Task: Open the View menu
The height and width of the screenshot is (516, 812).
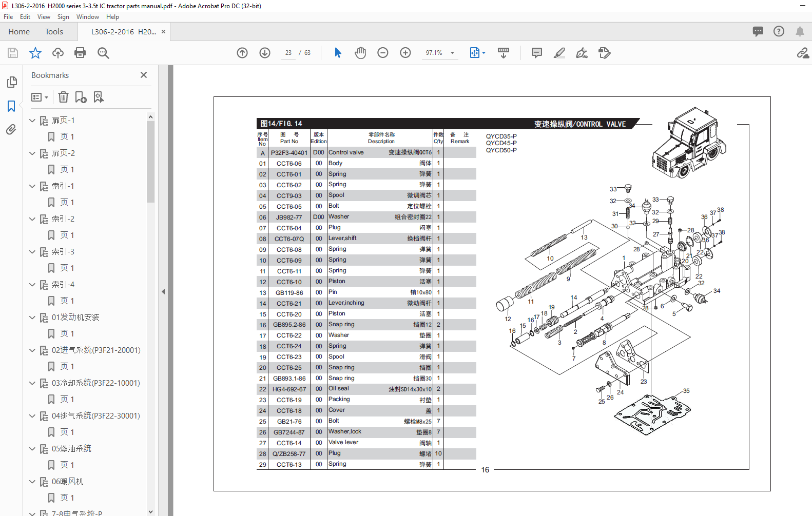Action: coord(44,17)
